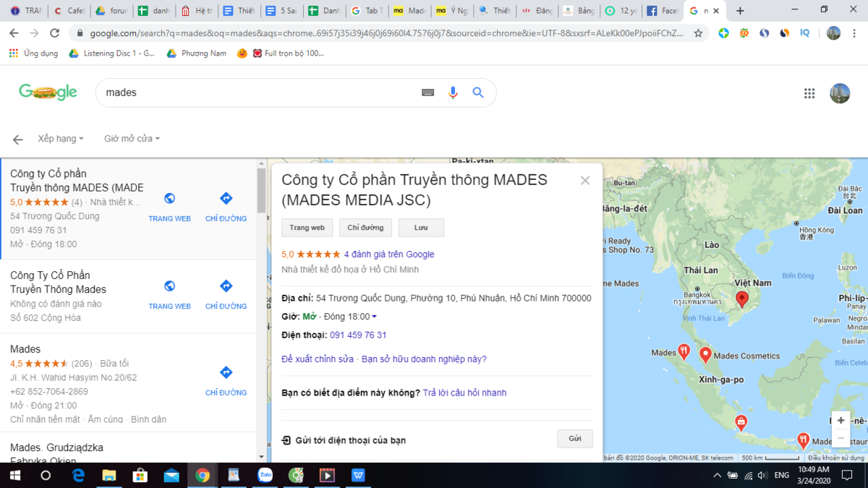
Task: Bookmark page with the star icon
Action: pyautogui.click(x=698, y=33)
